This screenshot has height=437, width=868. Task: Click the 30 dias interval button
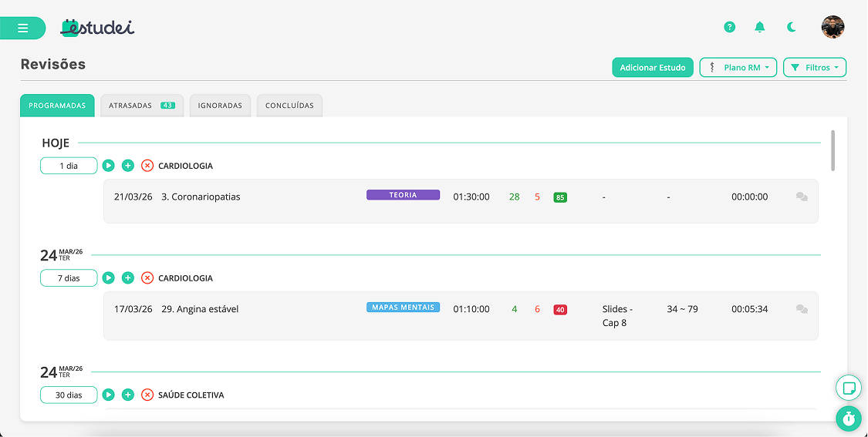[69, 395]
